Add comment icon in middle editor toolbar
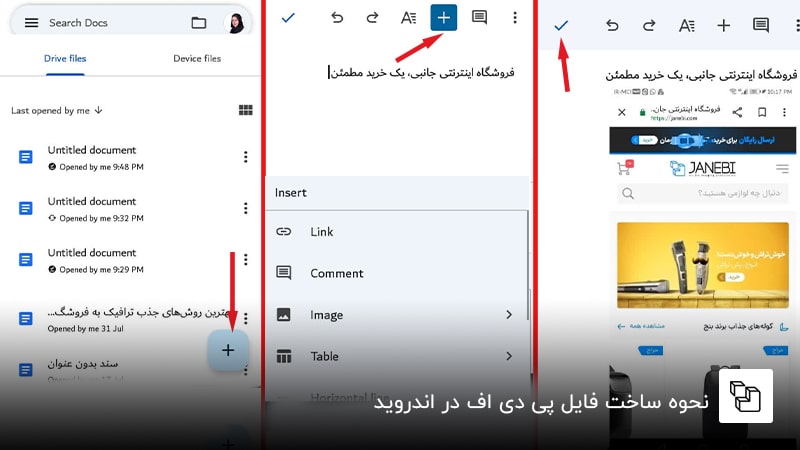The width and height of the screenshot is (800, 450). [479, 18]
